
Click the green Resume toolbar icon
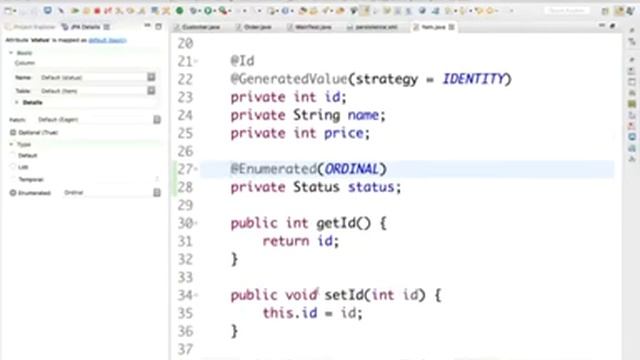[x=75, y=11]
